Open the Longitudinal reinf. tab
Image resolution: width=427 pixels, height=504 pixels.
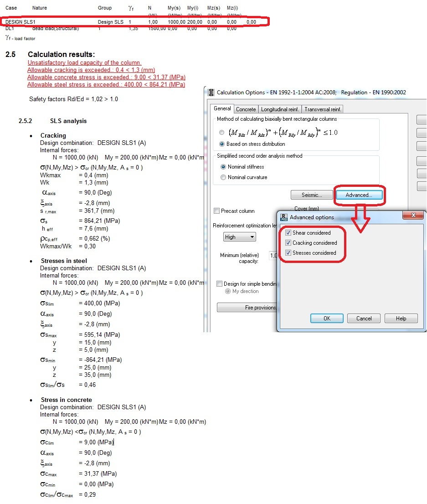280,109
